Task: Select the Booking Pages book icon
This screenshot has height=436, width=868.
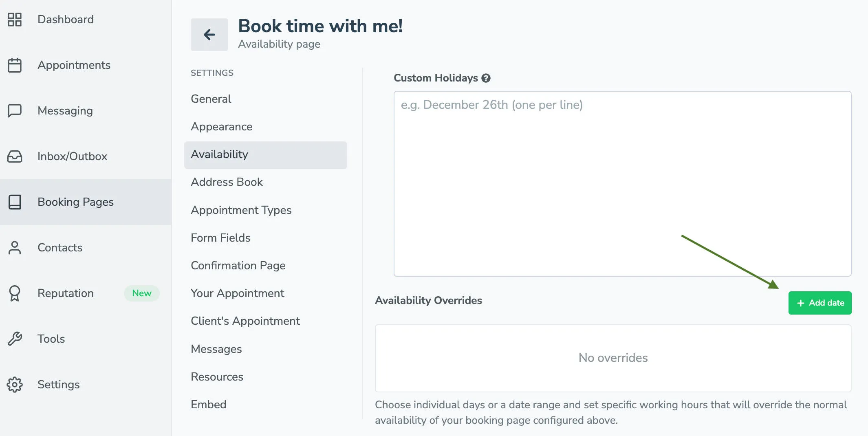Action: [x=15, y=202]
